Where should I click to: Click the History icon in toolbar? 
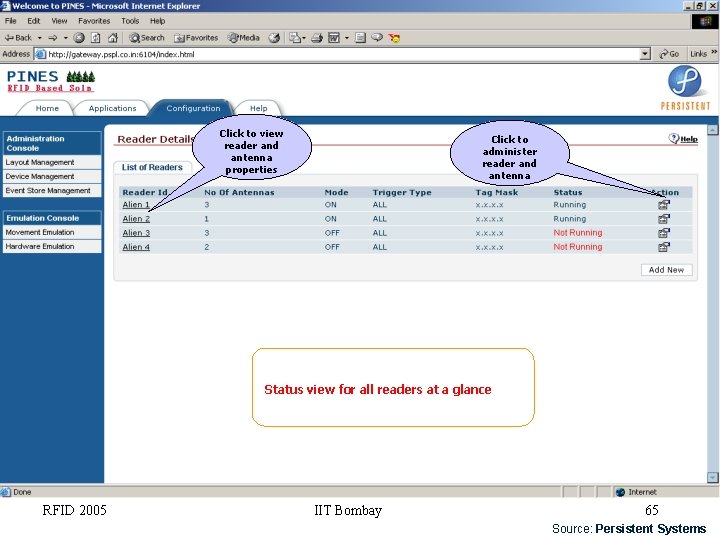[x=274, y=38]
